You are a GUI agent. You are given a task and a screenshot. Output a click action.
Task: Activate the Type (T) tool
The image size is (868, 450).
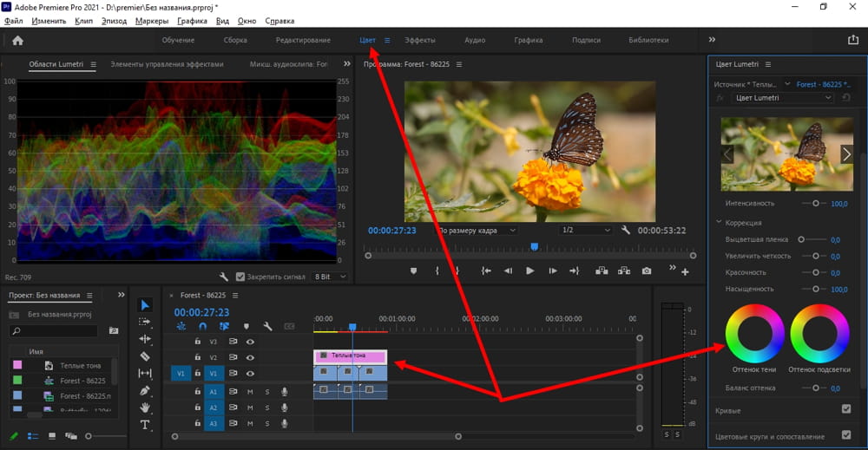coord(145,425)
